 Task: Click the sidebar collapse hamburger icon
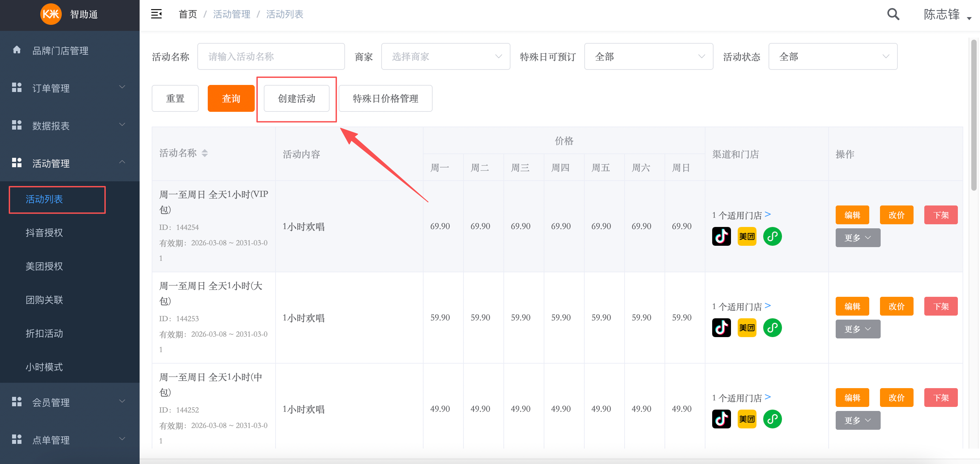pos(156,14)
